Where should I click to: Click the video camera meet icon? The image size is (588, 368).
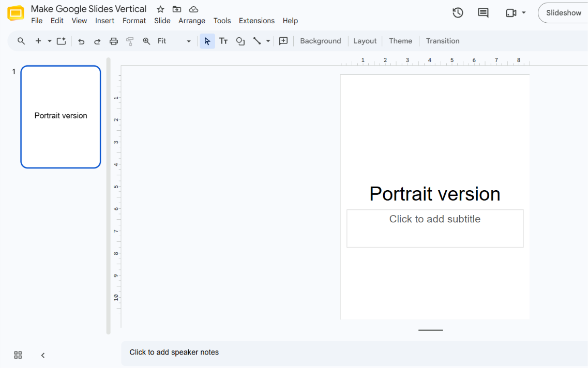[511, 13]
